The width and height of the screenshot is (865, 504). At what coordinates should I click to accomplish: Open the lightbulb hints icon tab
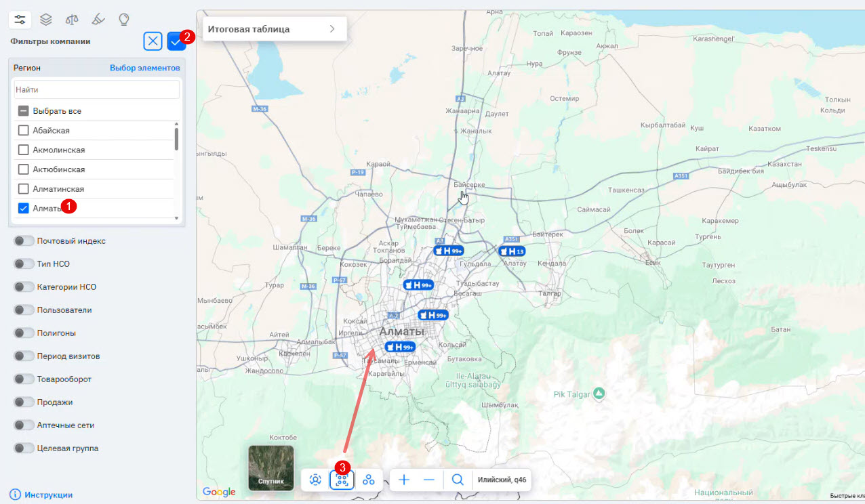(123, 19)
